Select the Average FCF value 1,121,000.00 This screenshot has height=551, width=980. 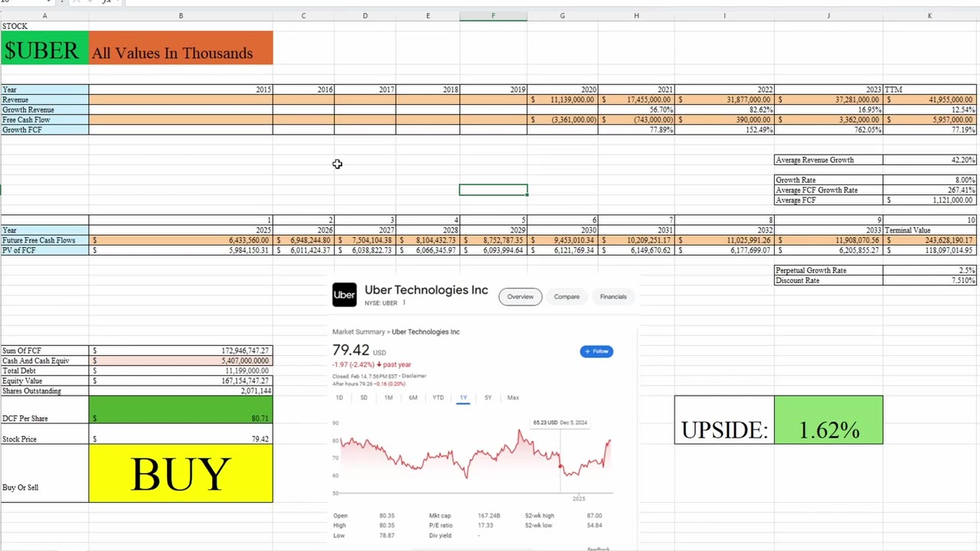coord(929,200)
